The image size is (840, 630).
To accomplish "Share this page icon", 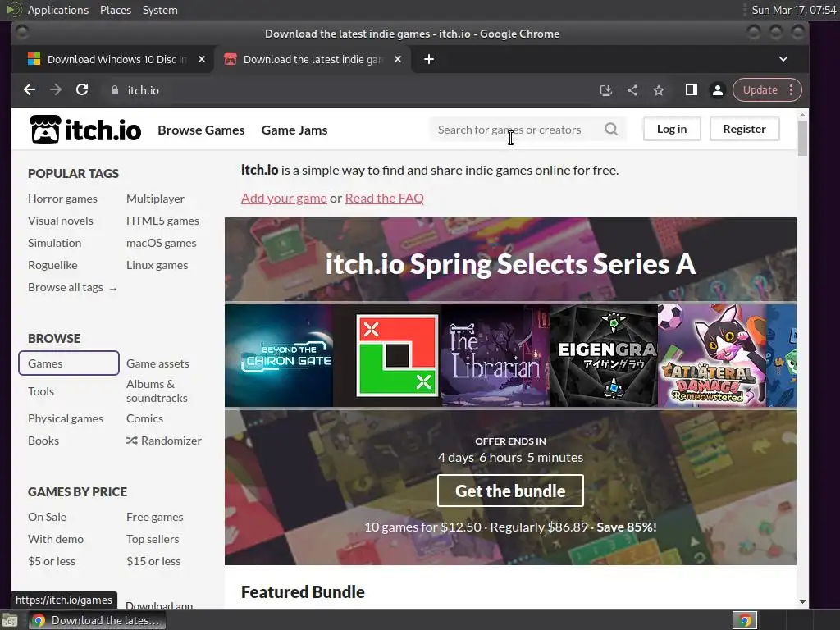I will click(x=632, y=90).
